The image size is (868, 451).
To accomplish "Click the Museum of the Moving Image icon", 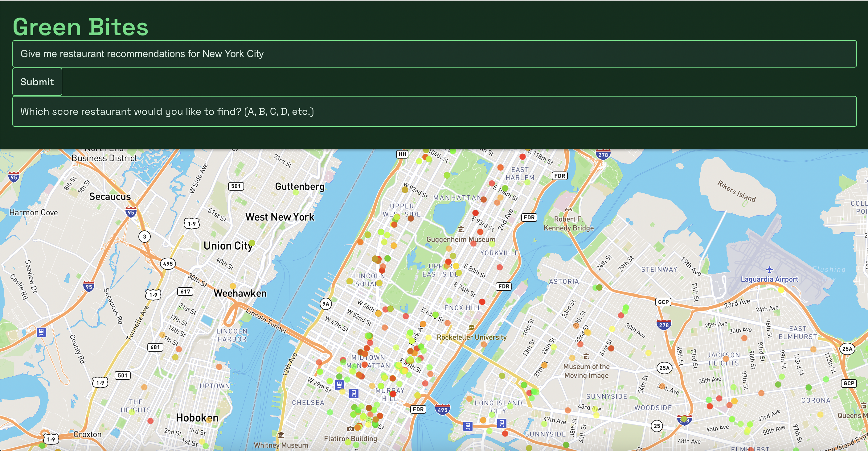I will tap(586, 357).
